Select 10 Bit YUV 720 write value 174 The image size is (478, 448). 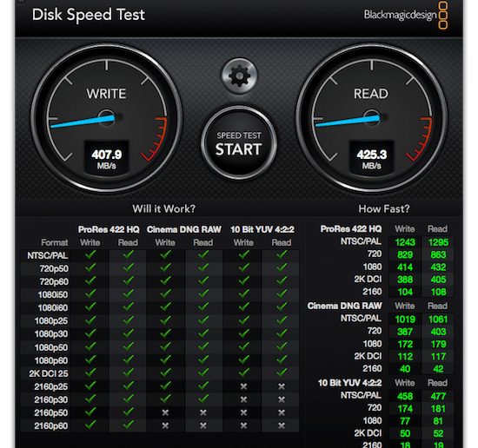coord(405,409)
